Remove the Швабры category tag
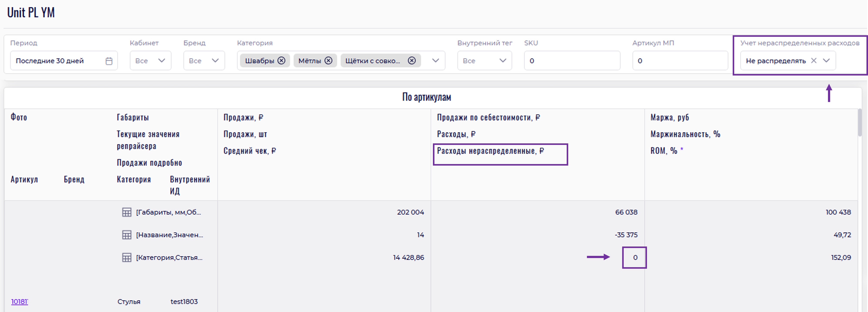 281,61
